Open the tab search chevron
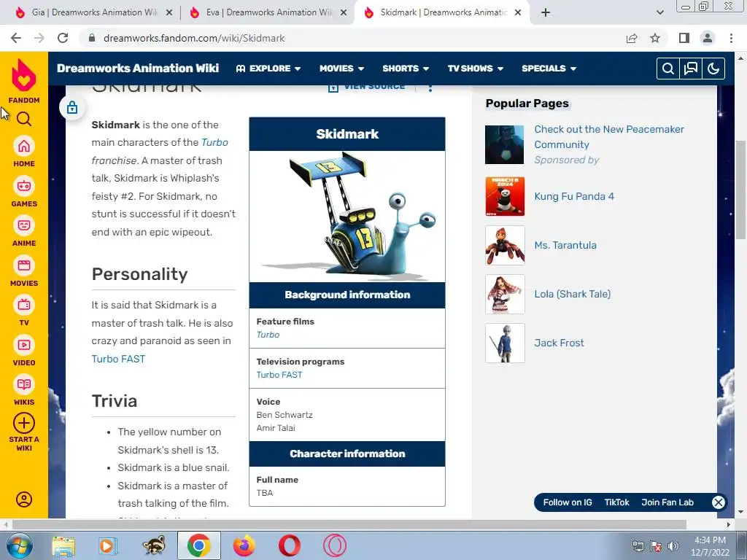This screenshot has width=747, height=560. (659, 13)
